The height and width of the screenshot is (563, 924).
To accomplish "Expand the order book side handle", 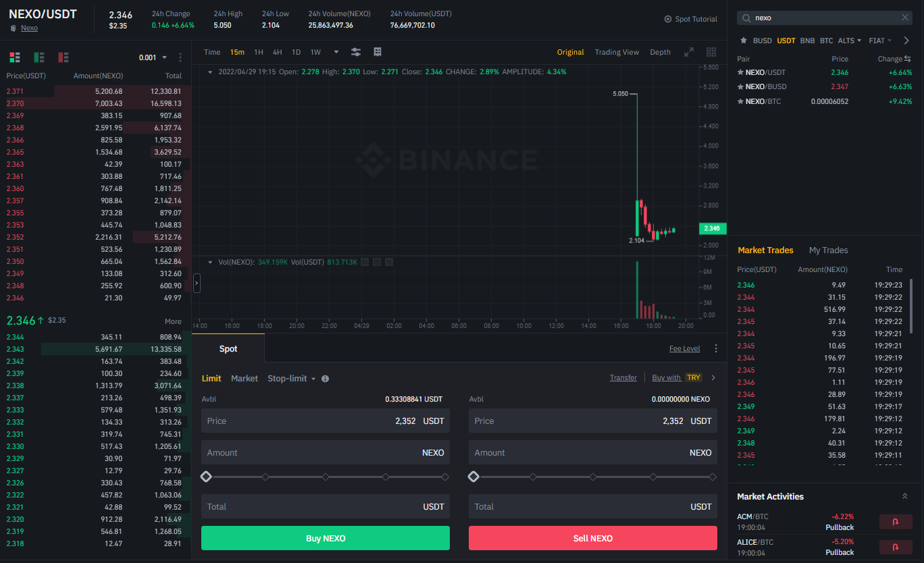I will coord(197,283).
